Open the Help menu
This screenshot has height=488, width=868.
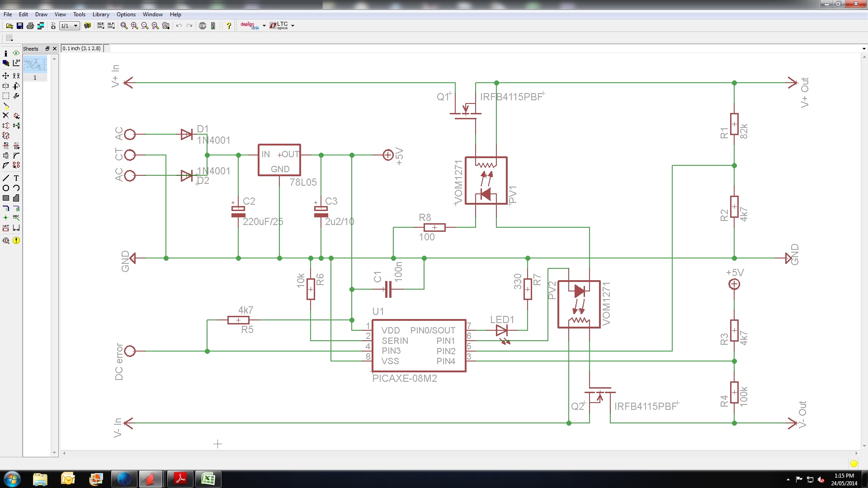pos(175,14)
